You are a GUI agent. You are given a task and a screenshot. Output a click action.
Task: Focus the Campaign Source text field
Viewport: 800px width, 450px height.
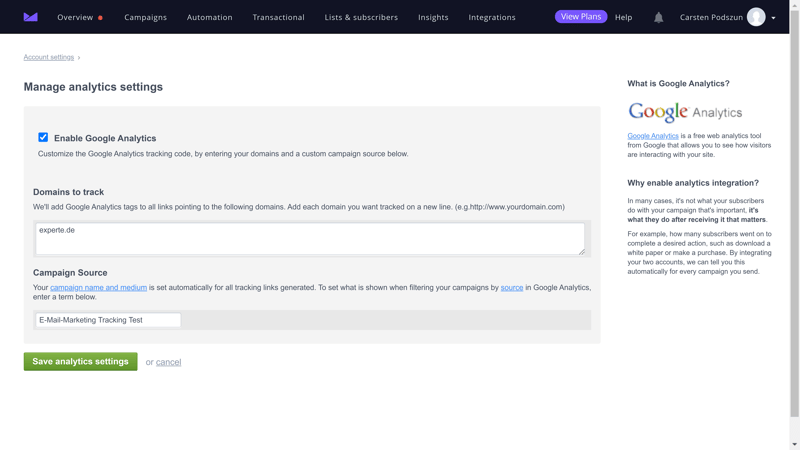point(108,320)
